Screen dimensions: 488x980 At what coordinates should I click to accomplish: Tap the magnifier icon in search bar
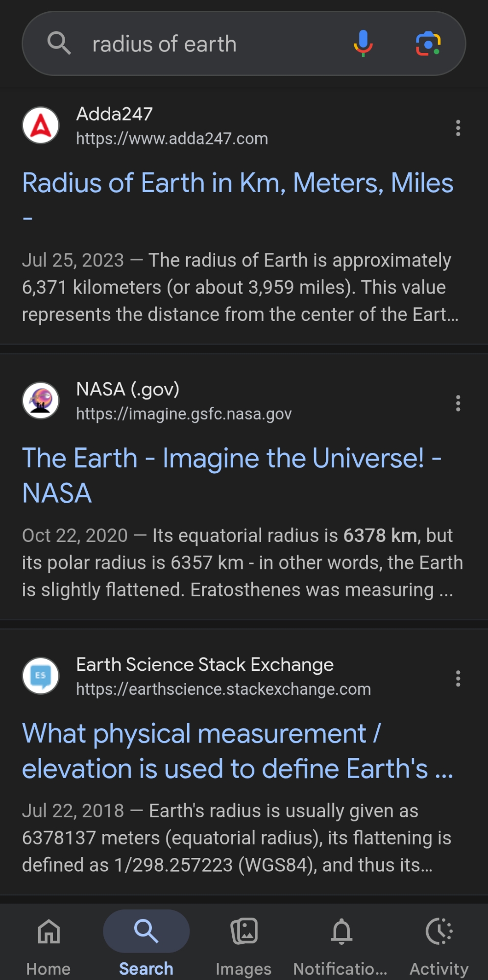click(x=59, y=44)
